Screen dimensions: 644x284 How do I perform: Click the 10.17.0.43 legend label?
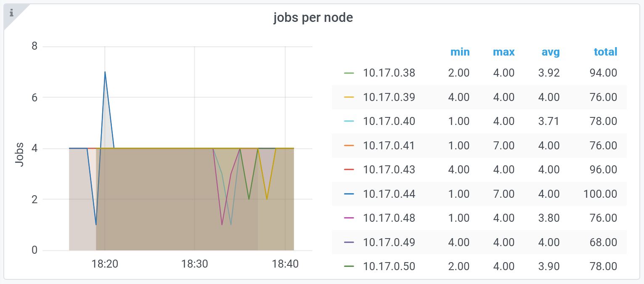pos(389,170)
